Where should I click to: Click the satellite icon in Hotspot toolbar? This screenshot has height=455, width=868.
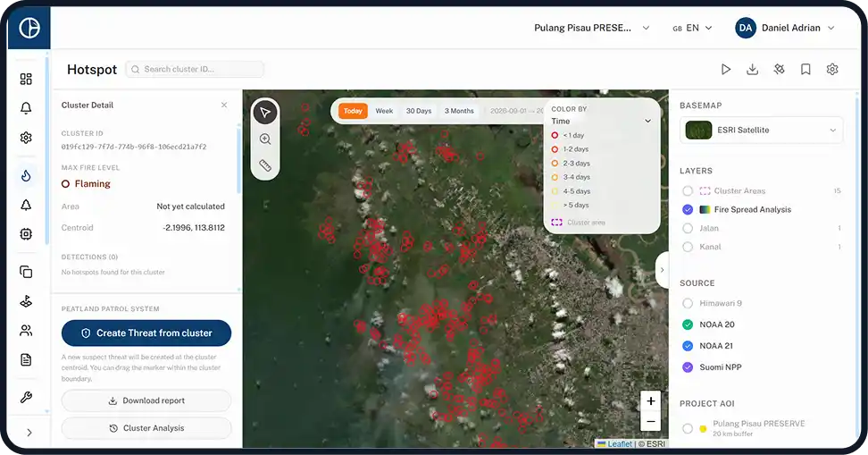[x=779, y=69]
